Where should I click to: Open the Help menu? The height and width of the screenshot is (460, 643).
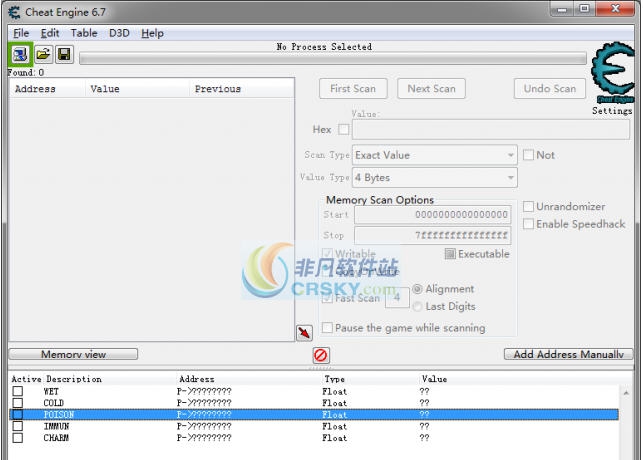(x=153, y=33)
